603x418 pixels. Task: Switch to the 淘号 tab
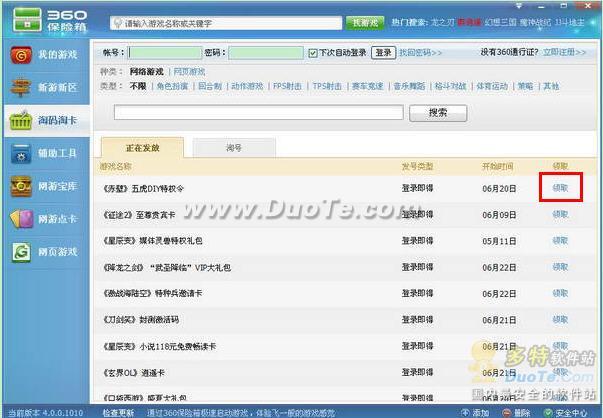(x=234, y=148)
